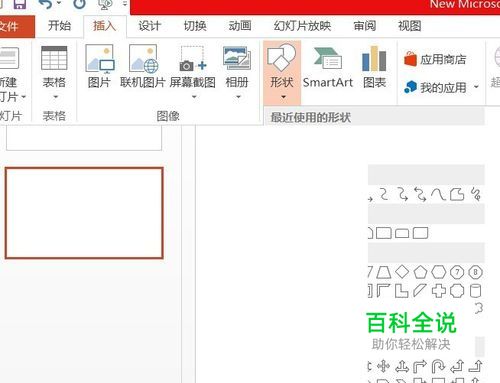Choose the bent arrow shape

420,366
